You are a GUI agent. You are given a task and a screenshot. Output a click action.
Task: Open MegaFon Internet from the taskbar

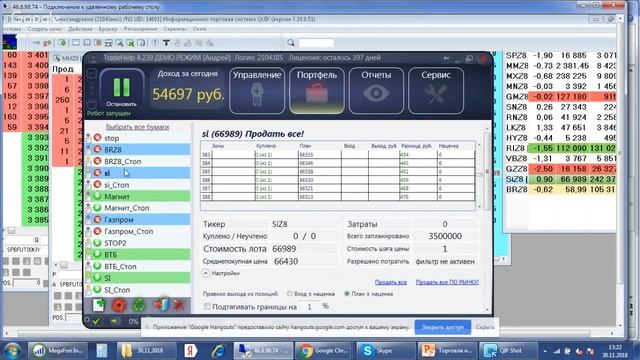tap(57, 350)
